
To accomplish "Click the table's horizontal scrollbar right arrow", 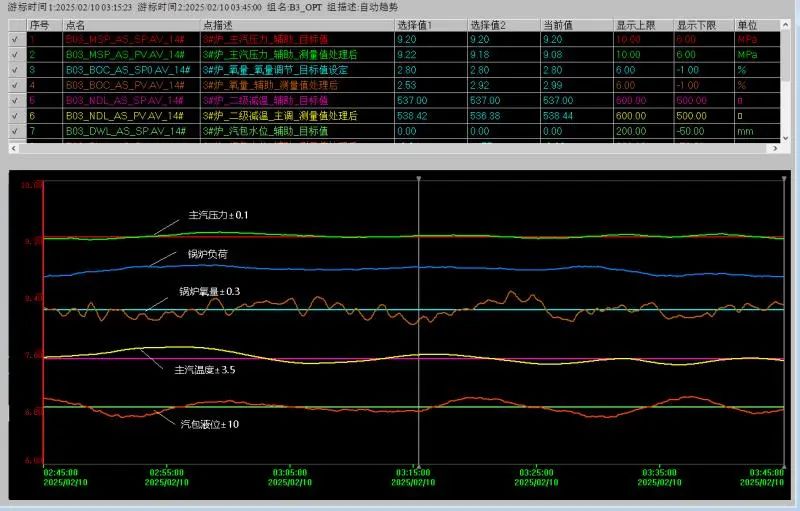I will click(x=773, y=149).
